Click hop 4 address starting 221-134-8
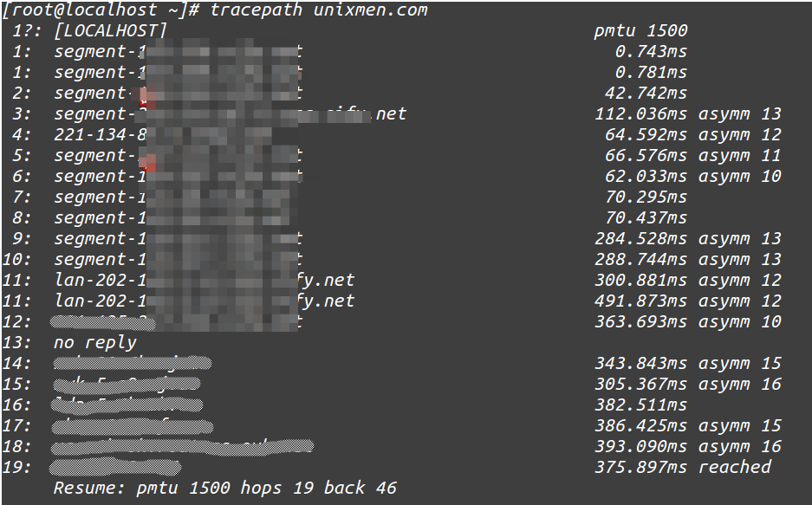812x505 pixels. point(100,134)
